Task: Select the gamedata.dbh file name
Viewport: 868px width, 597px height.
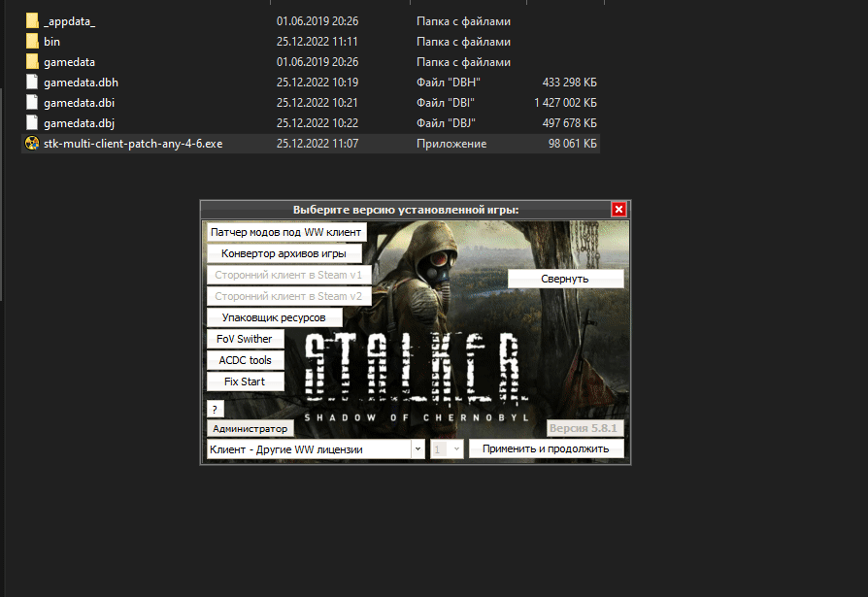Action: pos(81,83)
